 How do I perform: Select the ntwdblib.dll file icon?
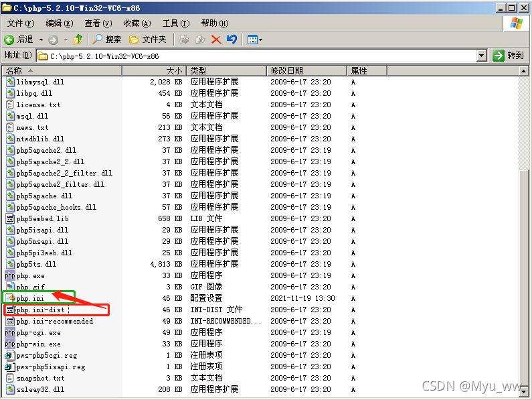click(11, 139)
